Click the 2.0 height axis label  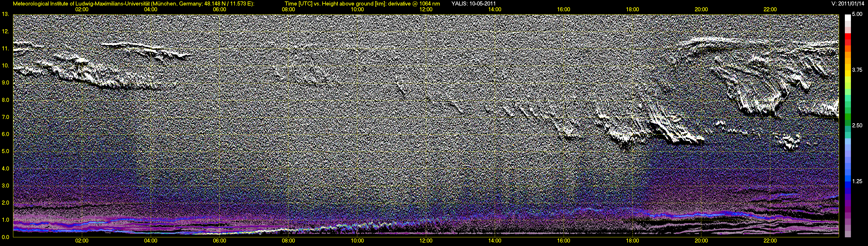[x=5, y=203]
